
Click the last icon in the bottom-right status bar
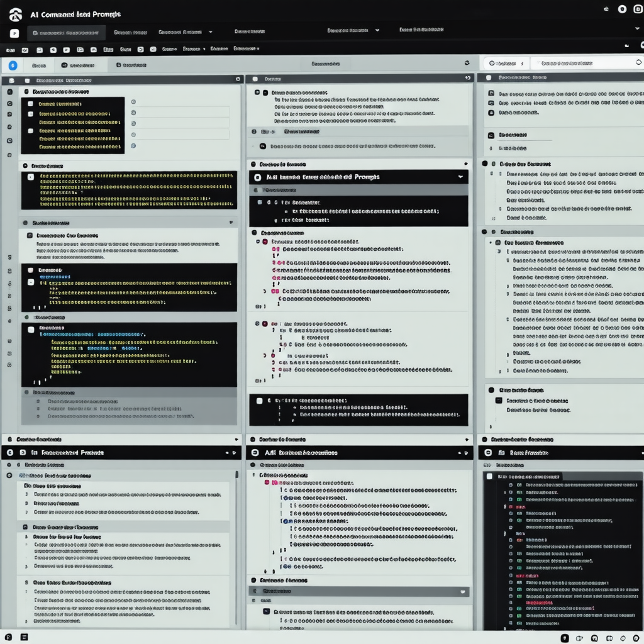636,638
